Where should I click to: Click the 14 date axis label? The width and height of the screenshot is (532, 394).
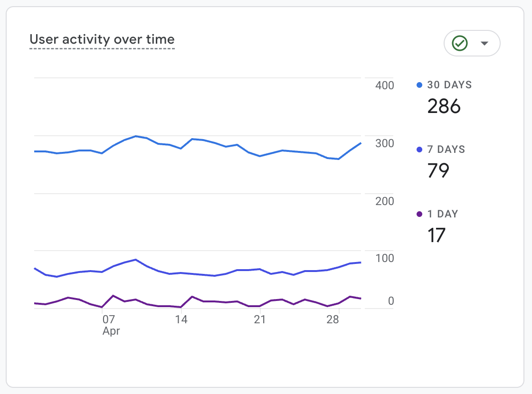(181, 319)
